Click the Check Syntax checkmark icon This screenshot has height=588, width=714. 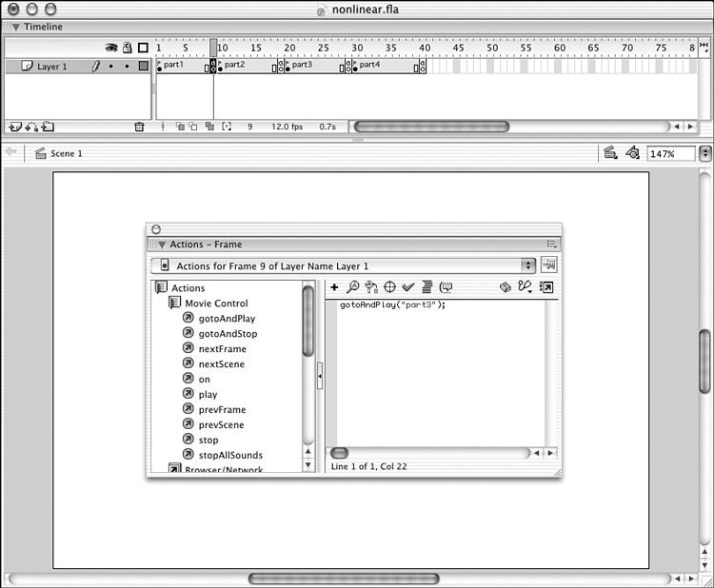408,286
